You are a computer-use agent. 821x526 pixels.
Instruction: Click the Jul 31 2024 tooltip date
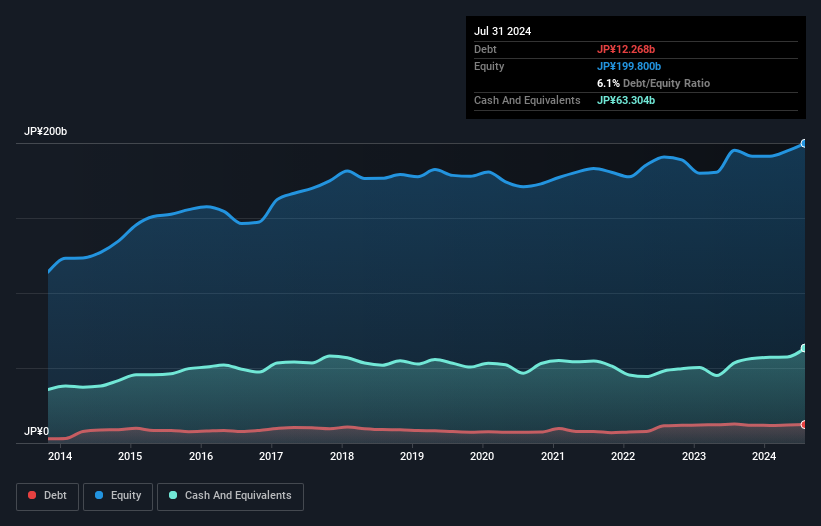pos(502,31)
